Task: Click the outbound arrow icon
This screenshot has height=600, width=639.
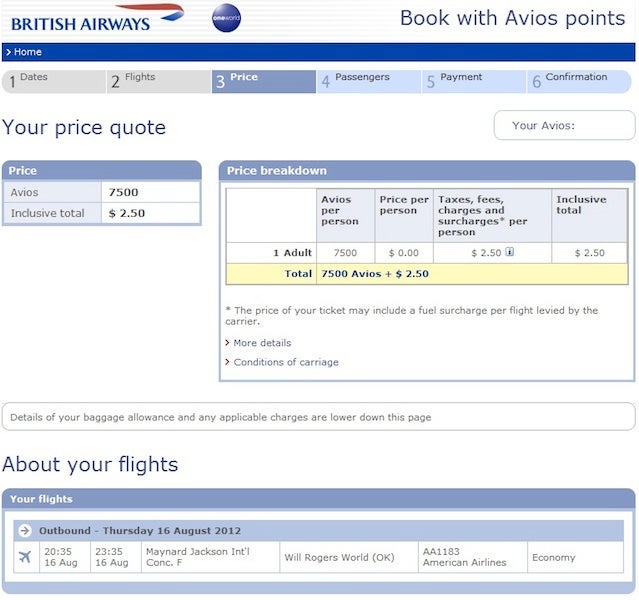Action: tap(25, 530)
